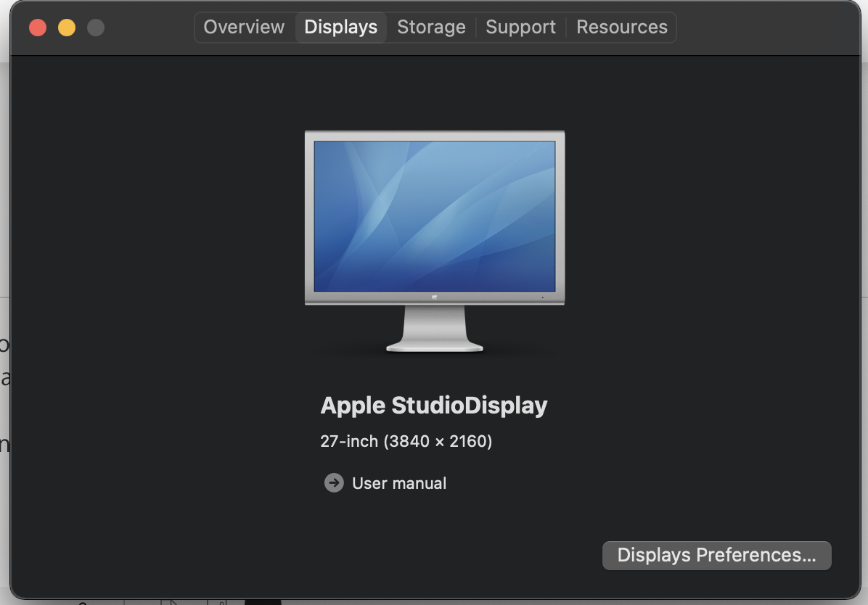Click the Apple display monitor image
This screenshot has width=868, height=605.
click(x=435, y=242)
